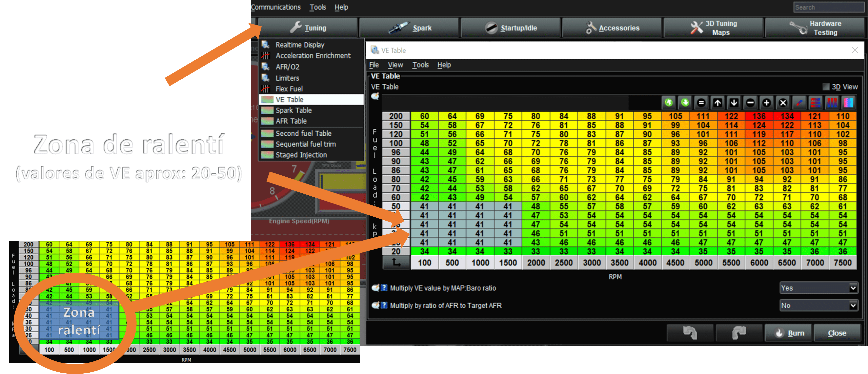Select AFR/O2 in the Tuning menu
Image resolution: width=868 pixels, height=374 pixels.
[311, 67]
